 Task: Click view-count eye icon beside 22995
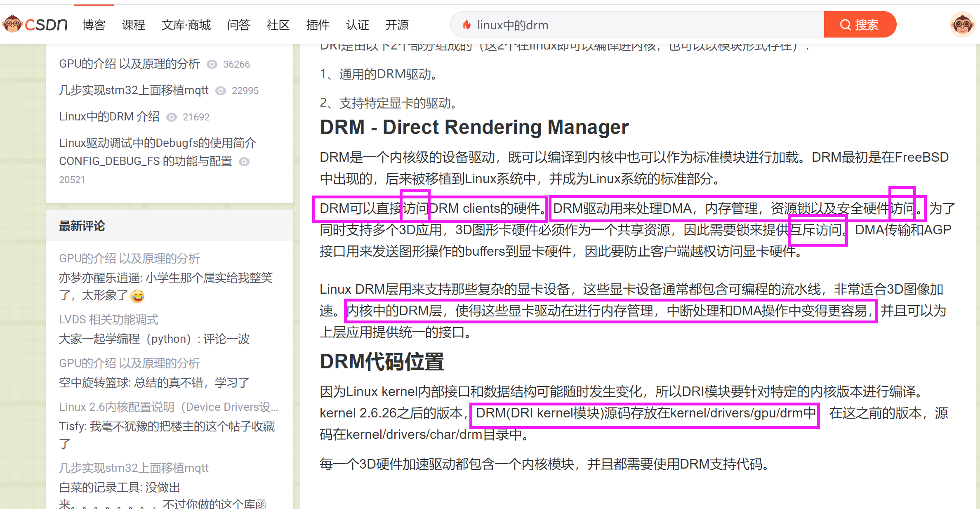click(x=221, y=91)
